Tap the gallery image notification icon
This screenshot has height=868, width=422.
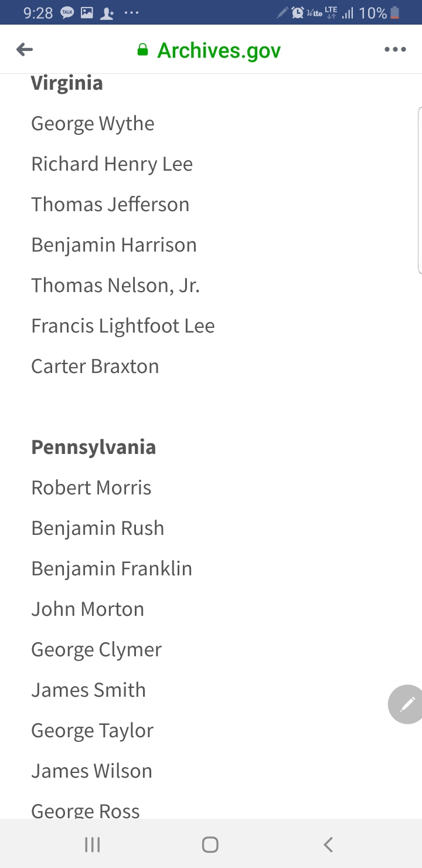tap(87, 13)
